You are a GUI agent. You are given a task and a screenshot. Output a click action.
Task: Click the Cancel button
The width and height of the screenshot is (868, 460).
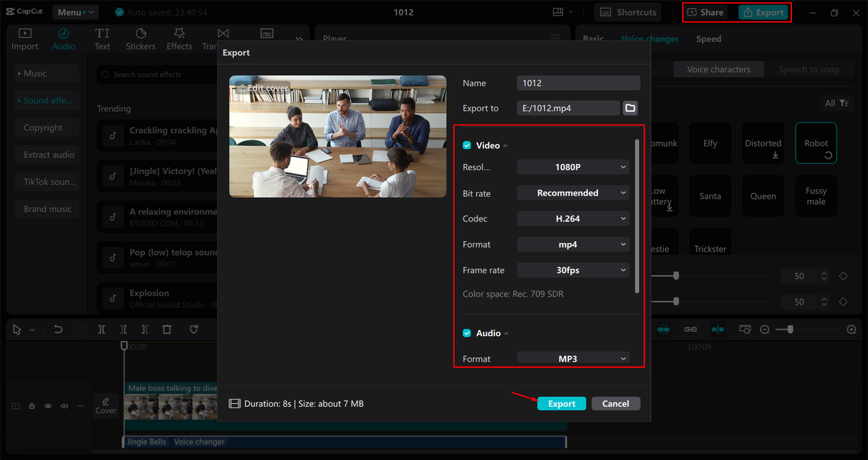point(616,404)
